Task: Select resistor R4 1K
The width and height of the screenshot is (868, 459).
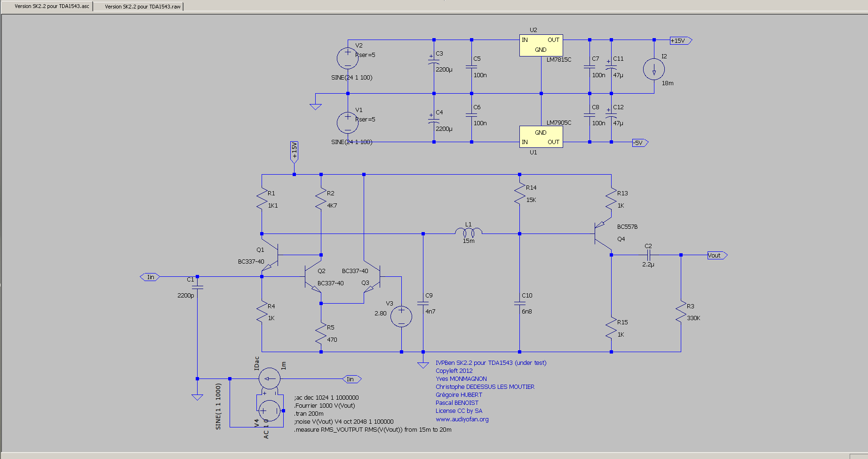Action: pos(262,312)
